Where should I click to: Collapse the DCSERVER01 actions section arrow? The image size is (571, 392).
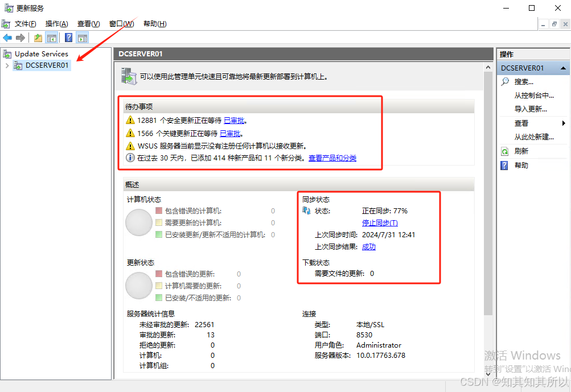coord(563,68)
